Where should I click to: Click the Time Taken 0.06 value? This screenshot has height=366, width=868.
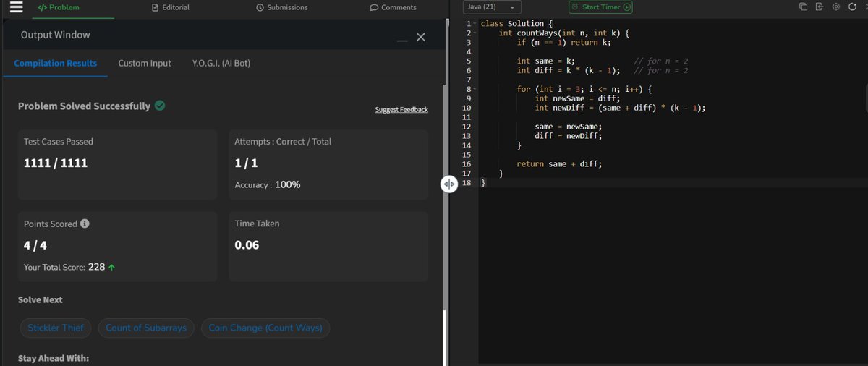click(x=247, y=245)
